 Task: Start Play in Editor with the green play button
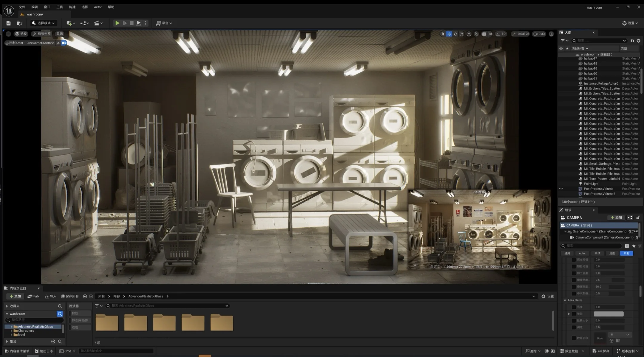point(117,23)
